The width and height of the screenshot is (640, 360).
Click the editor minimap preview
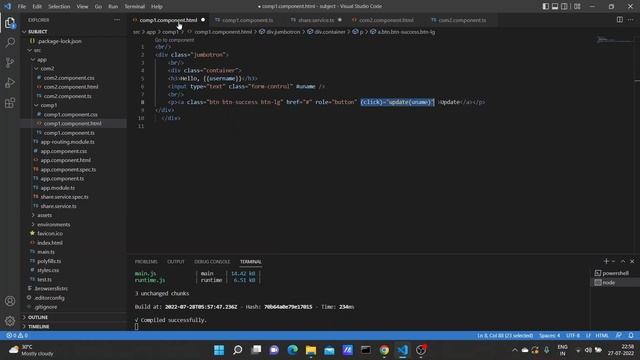(614, 40)
